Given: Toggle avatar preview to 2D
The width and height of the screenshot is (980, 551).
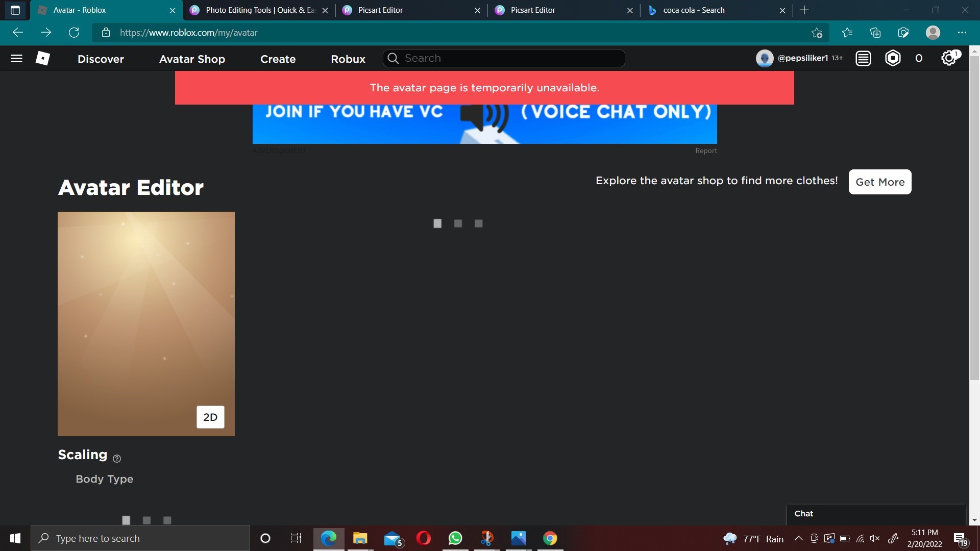Looking at the screenshot, I should [210, 417].
